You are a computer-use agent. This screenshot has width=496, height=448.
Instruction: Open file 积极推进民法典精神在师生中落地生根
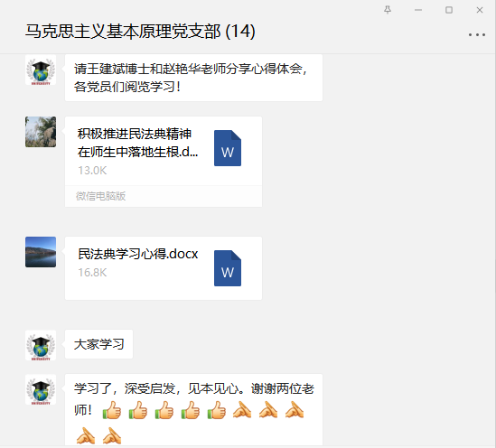[137, 143]
